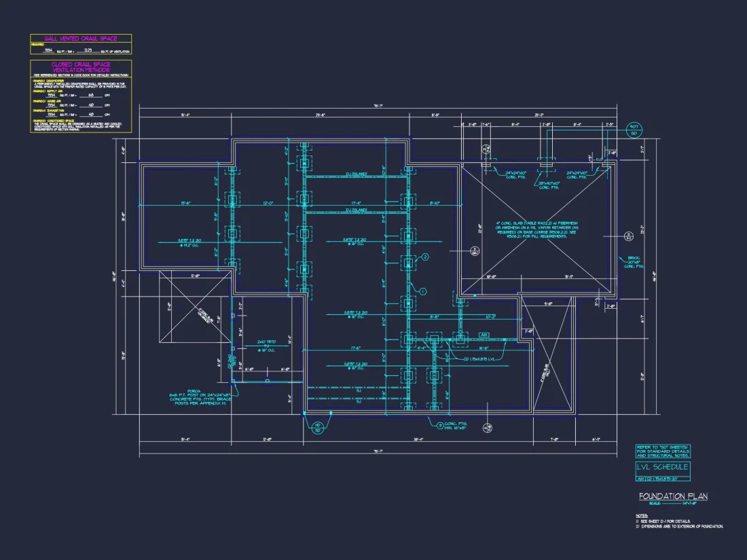Viewport: 747px width, 560px height.
Task: Click the SD section marker at bottom left
Action: 316,428
